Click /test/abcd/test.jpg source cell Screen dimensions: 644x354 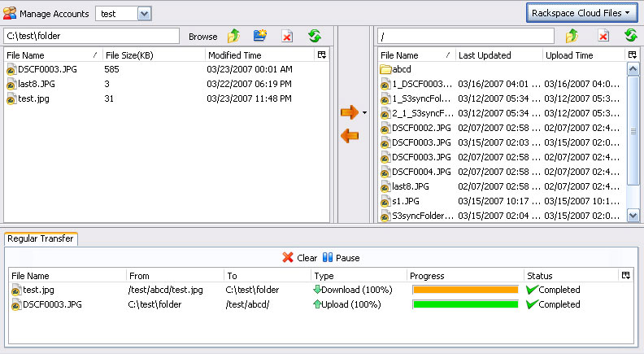click(x=166, y=290)
